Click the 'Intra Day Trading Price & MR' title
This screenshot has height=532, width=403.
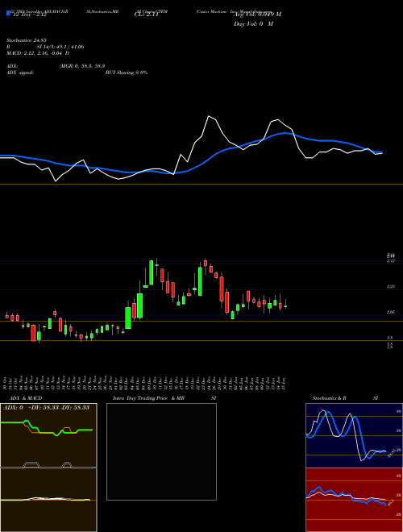click(148, 398)
